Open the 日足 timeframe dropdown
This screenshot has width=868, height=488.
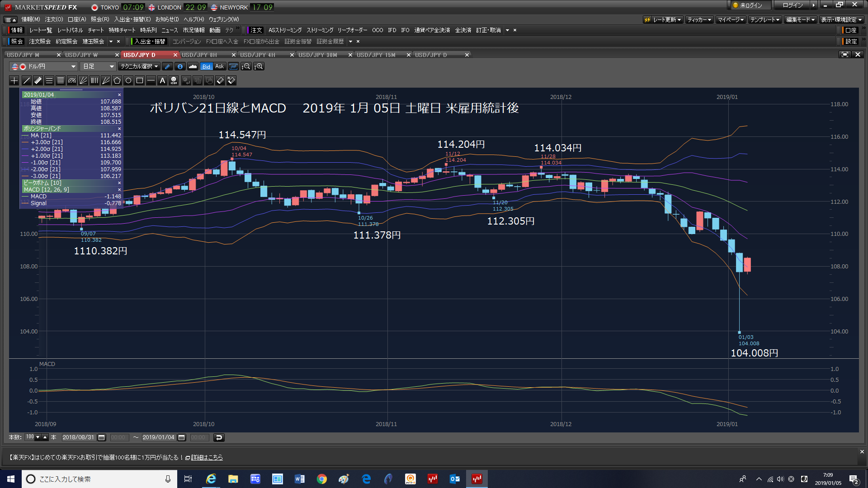98,66
